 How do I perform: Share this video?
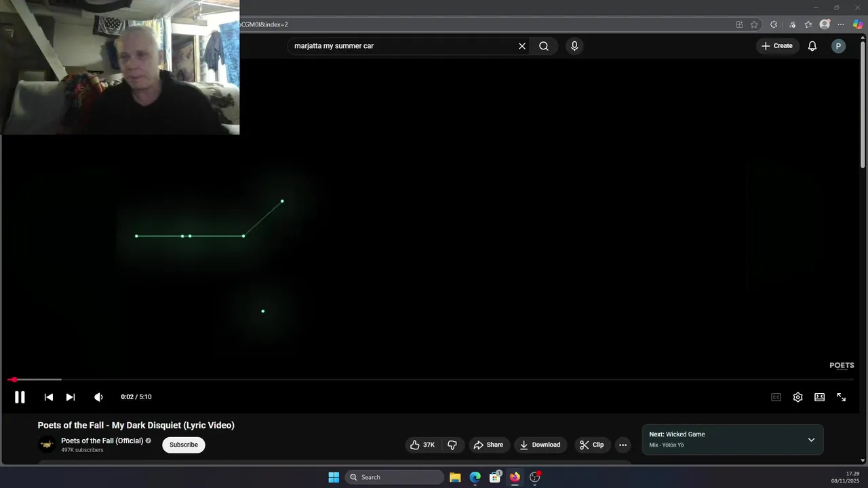[x=488, y=445]
